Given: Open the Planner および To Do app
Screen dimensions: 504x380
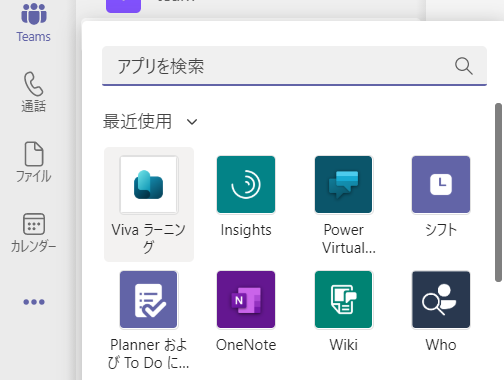Looking at the screenshot, I should point(149,321).
